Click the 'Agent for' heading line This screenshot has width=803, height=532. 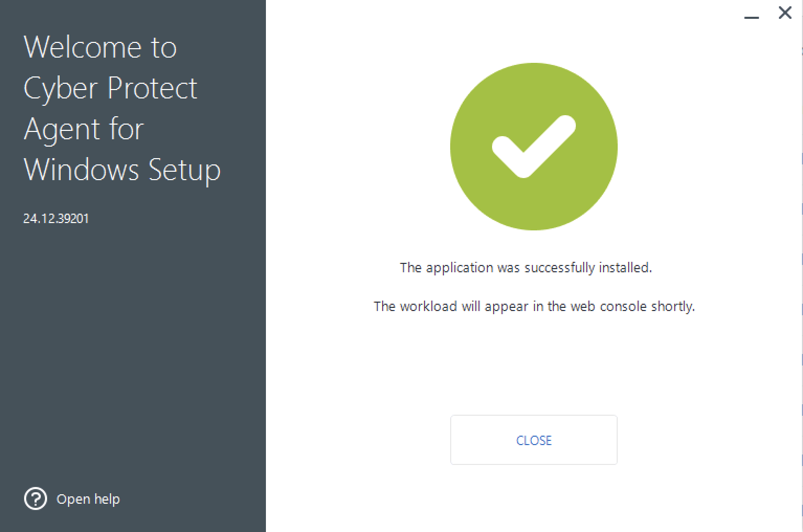coord(84,129)
